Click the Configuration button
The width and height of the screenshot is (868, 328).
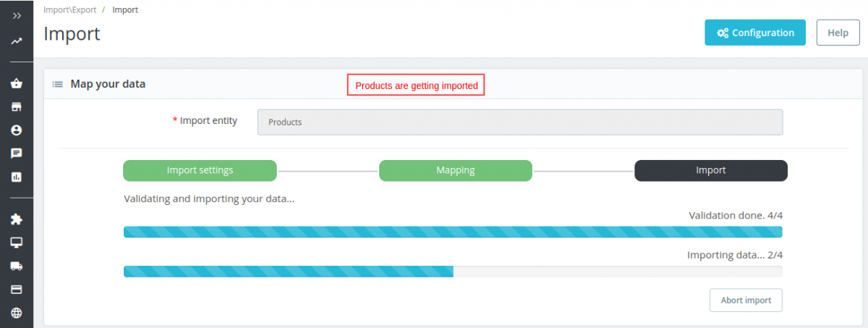[754, 33]
